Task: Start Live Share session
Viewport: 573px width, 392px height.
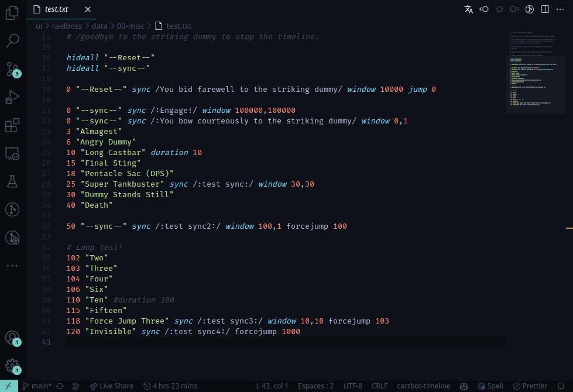Action: (111, 386)
